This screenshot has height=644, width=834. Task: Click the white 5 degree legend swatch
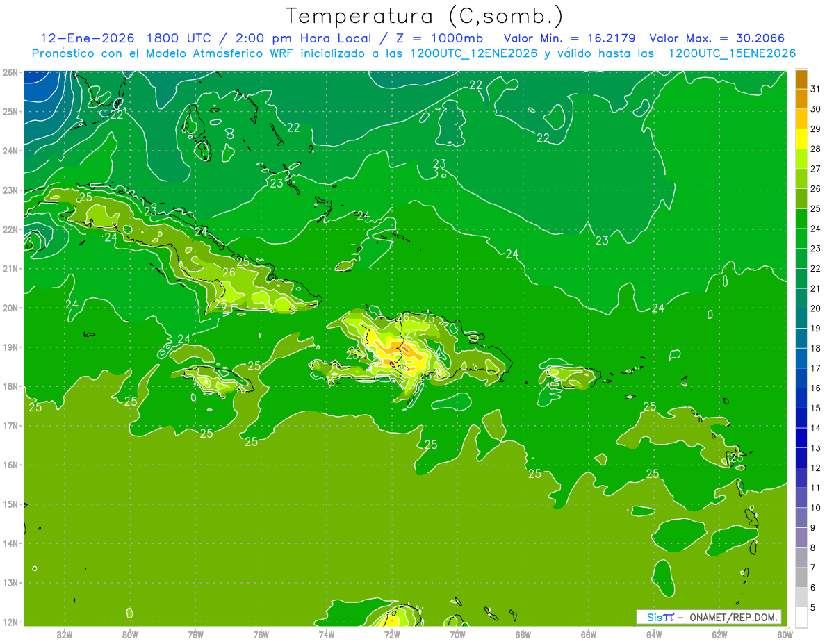[x=801, y=617]
